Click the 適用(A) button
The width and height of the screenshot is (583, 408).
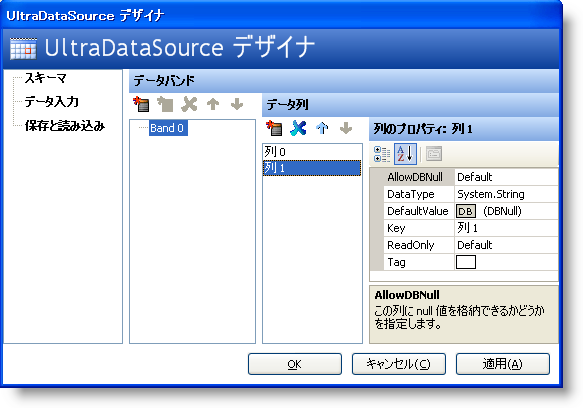click(x=503, y=364)
